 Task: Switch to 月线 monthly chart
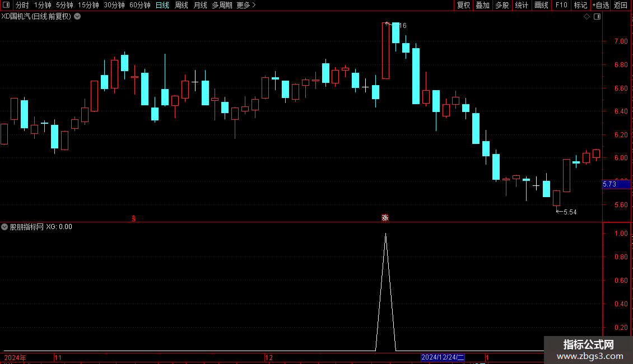(200, 5)
